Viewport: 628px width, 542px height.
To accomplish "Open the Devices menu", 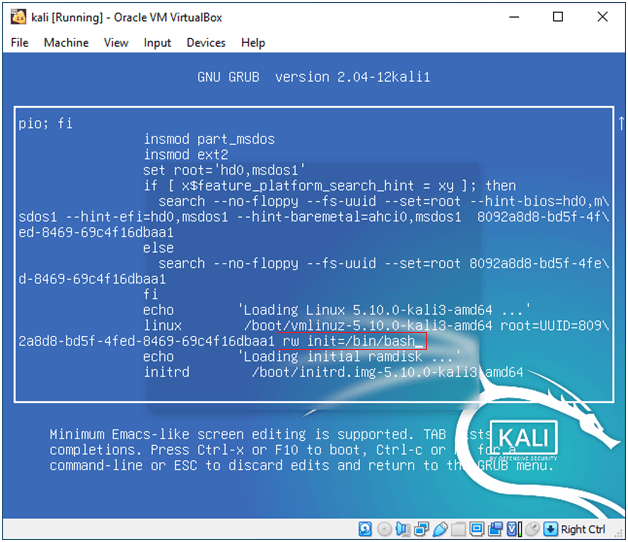I will [206, 43].
